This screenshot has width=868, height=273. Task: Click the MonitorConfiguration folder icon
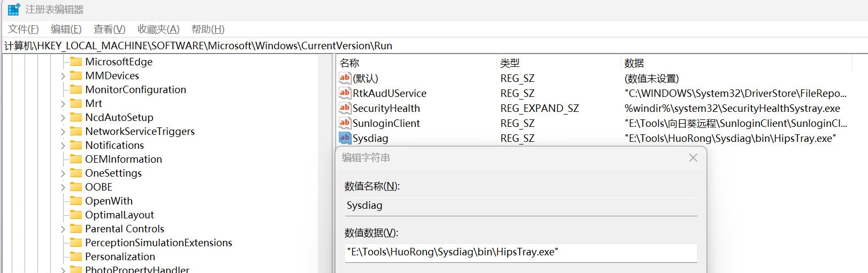coord(76,89)
